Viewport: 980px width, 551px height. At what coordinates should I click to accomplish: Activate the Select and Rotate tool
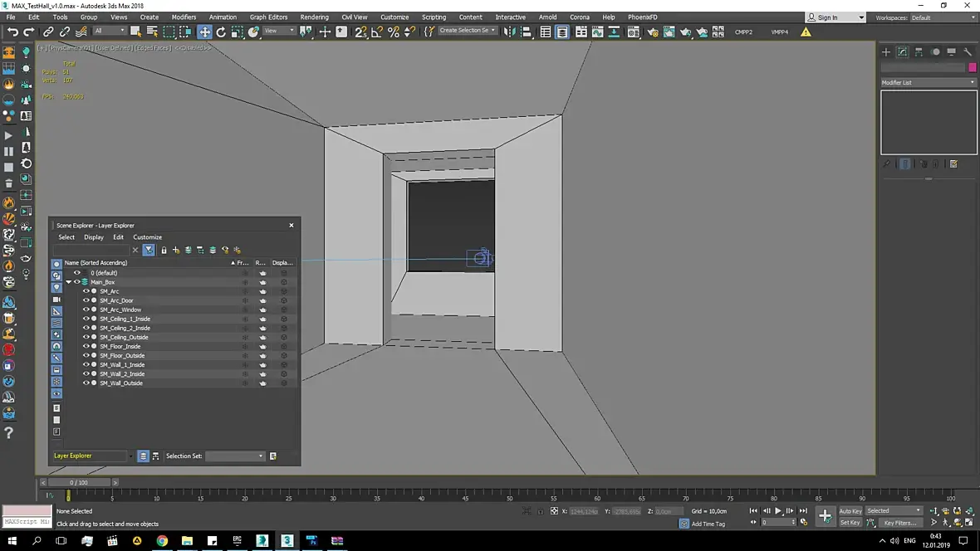pyautogui.click(x=221, y=32)
